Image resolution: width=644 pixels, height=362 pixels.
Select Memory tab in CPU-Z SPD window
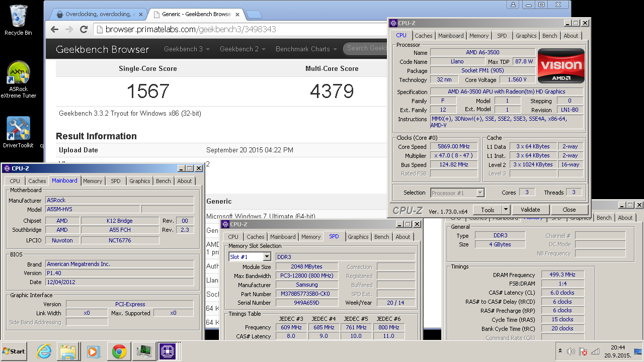311,237
